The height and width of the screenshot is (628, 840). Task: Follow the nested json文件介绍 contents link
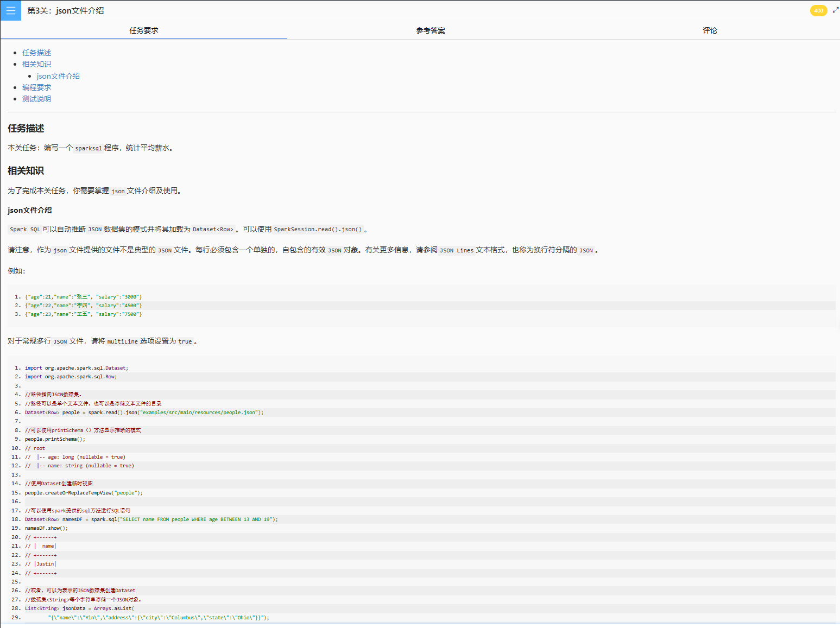pos(58,76)
